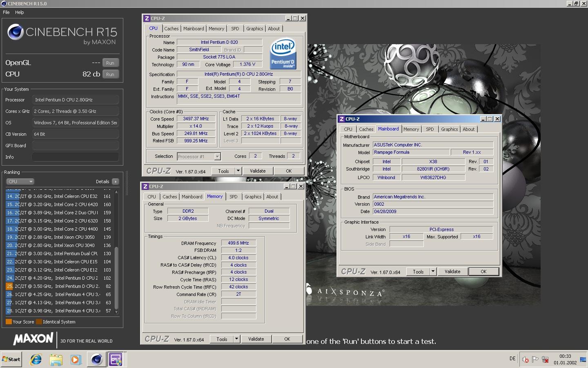
Task: Click the CPU-Z icon in the Mainboard window title bar
Action: (x=341, y=119)
